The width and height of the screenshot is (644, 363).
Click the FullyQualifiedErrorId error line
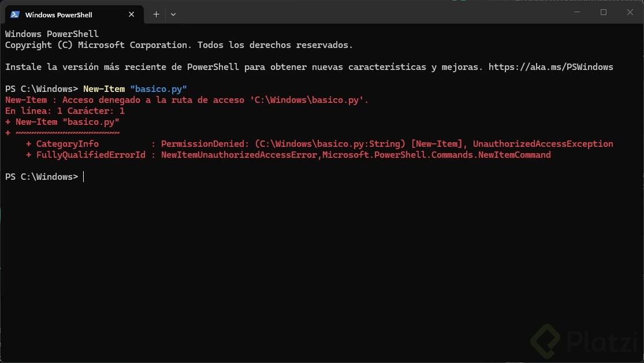click(x=288, y=155)
